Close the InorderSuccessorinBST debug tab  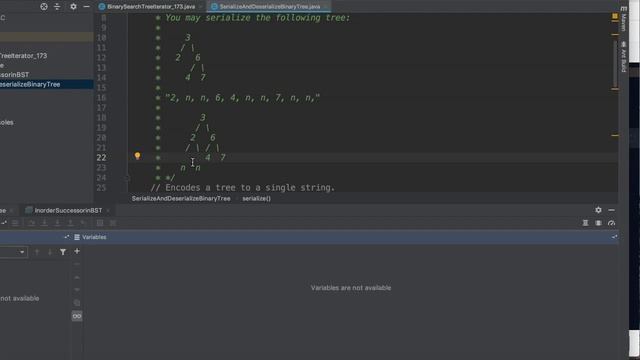[108, 211]
